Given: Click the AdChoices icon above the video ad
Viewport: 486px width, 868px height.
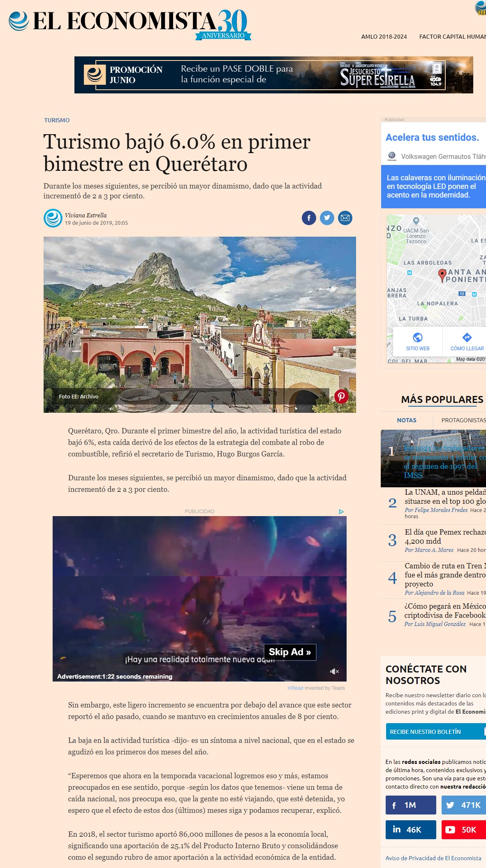Looking at the screenshot, I should [x=341, y=512].
